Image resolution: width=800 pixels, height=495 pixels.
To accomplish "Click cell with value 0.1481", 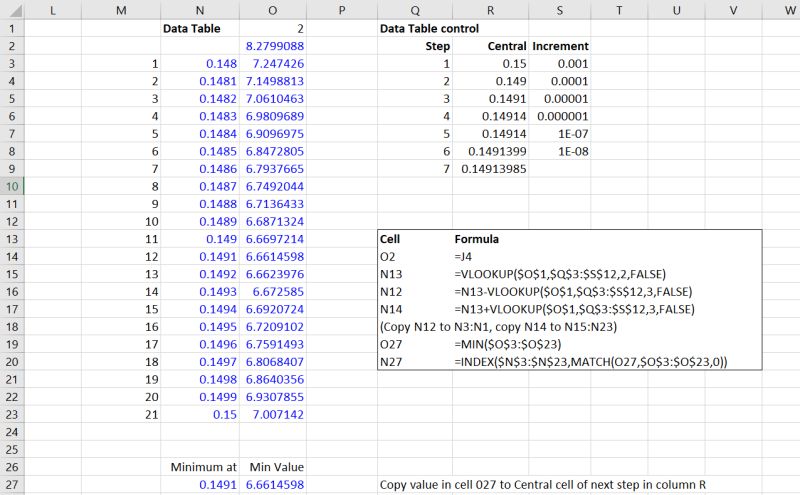I will coord(200,81).
